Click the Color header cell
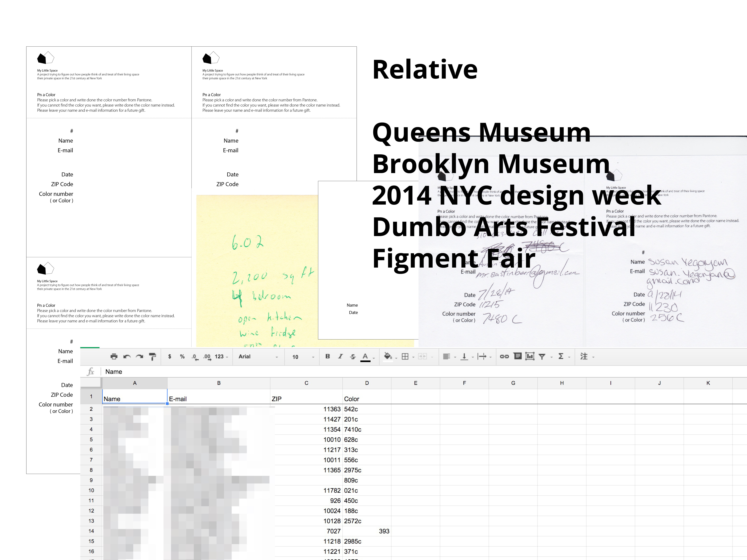The image size is (747, 560). click(367, 397)
